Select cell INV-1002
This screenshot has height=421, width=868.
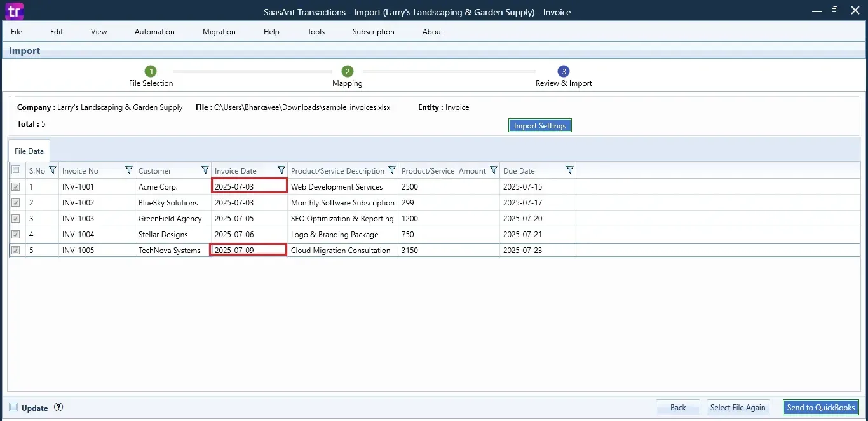coord(97,203)
